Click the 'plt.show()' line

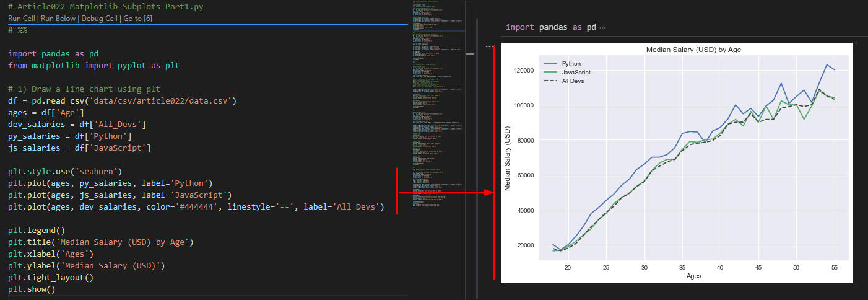click(x=32, y=289)
